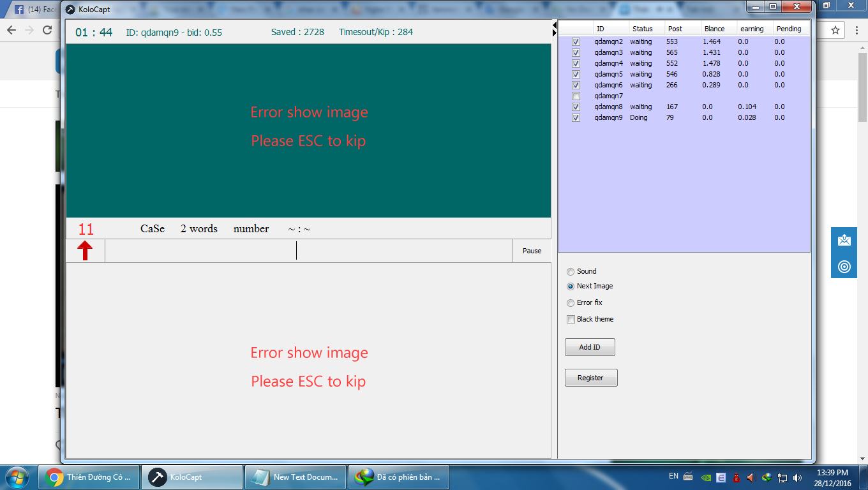
Task: Click the left-pointing splitter arrow
Action: point(554,24)
